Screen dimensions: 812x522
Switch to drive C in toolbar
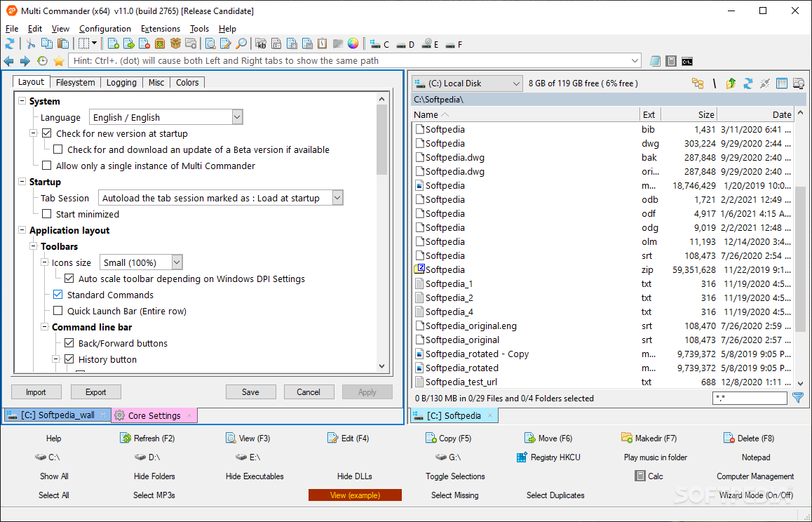[x=379, y=45]
